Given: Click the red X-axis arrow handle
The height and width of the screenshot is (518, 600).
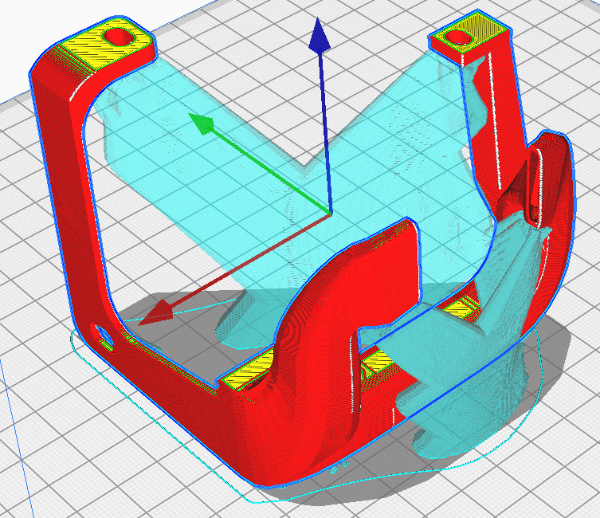Looking at the screenshot, I should point(156,313).
